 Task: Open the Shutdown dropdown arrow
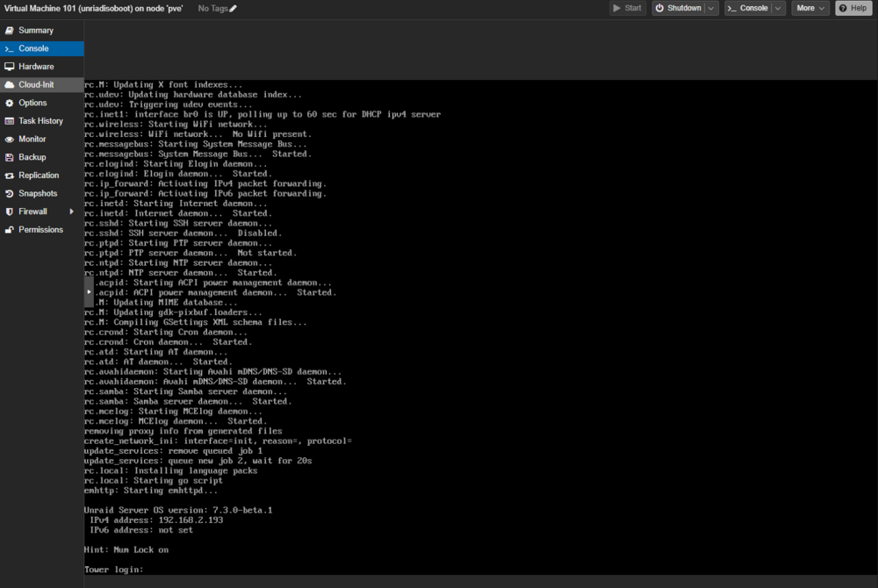[x=711, y=8]
